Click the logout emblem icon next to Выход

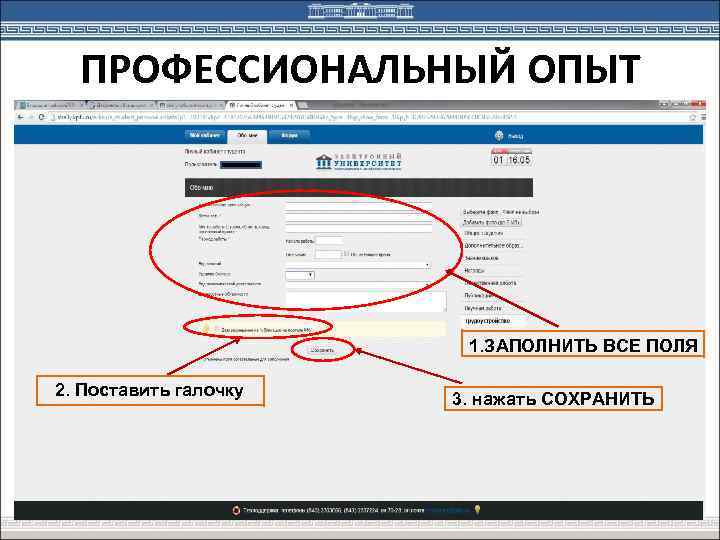point(499,136)
